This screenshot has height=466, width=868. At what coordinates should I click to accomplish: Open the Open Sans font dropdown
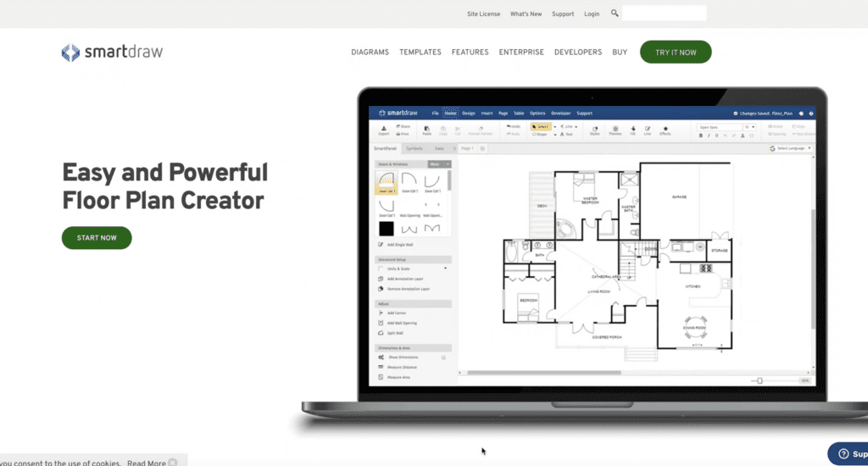tap(719, 127)
